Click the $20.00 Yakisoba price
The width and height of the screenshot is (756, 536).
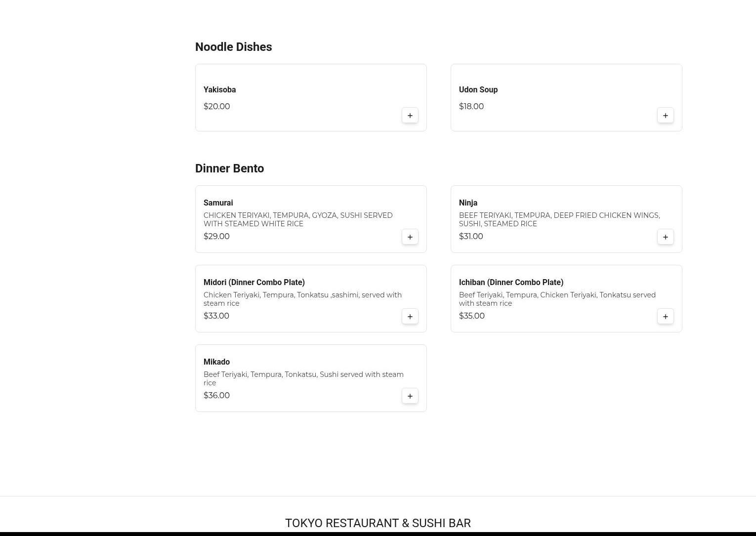point(216,106)
